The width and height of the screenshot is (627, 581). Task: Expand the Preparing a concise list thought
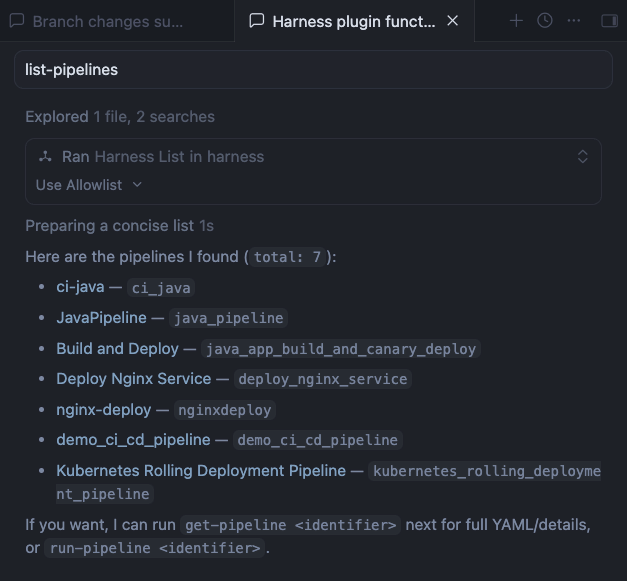tap(120, 226)
